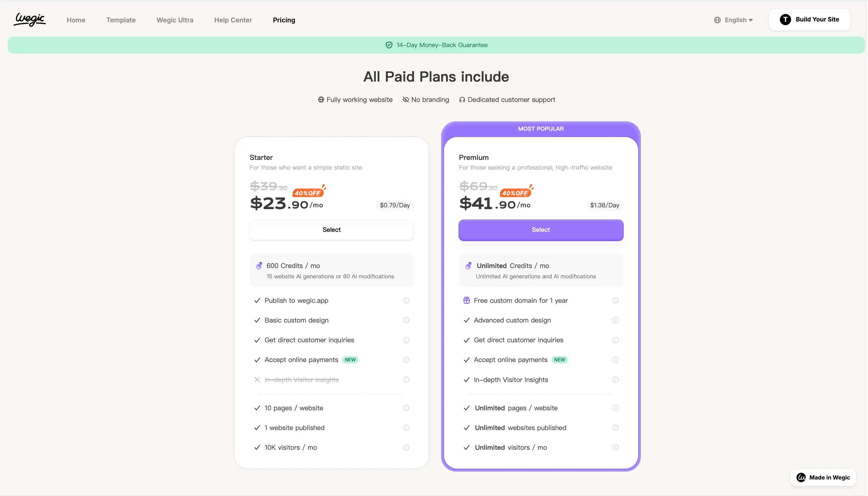Open the English language dropdown

pyautogui.click(x=739, y=20)
